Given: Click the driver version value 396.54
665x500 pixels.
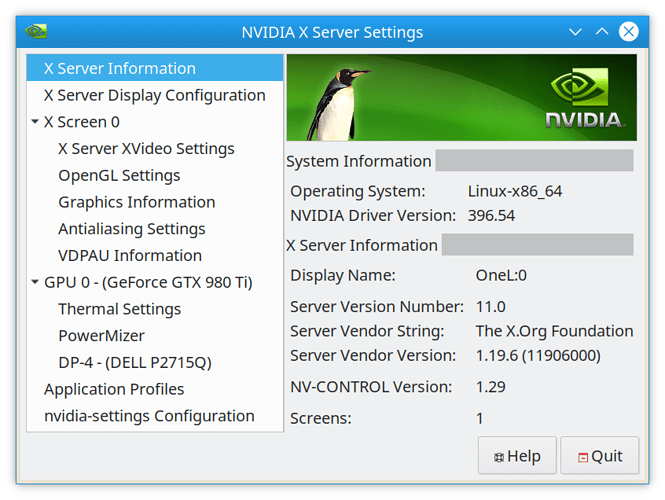Looking at the screenshot, I should pyautogui.click(x=491, y=215).
